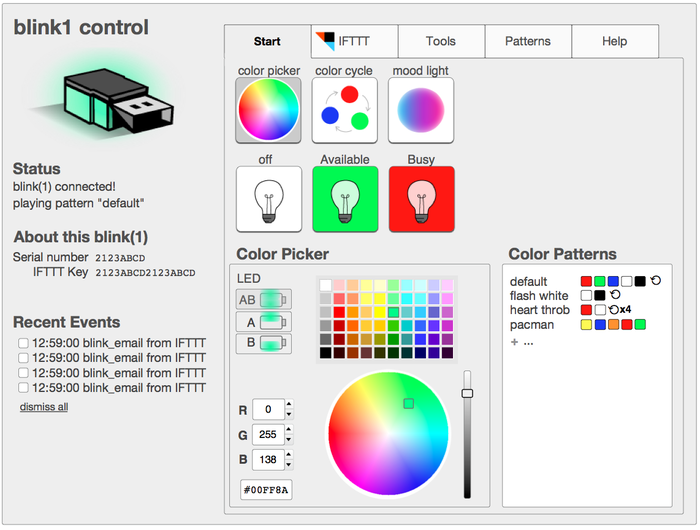The width and height of the screenshot is (700, 530).
Task: Click the green swatch in pacman pattern
Action: [640, 325]
